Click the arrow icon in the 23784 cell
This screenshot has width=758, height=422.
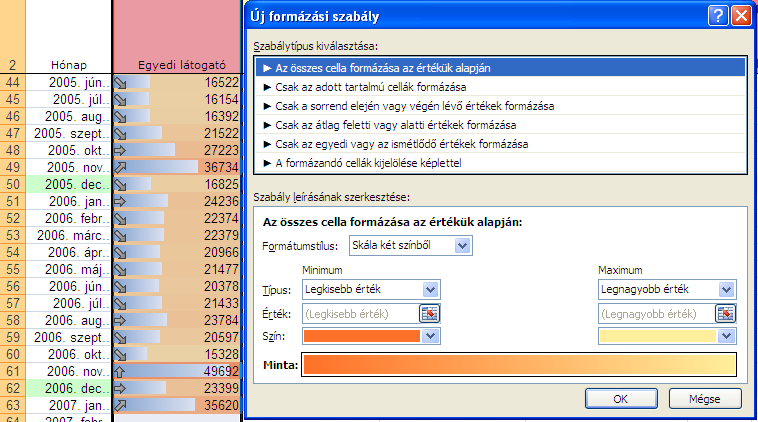[x=120, y=320]
